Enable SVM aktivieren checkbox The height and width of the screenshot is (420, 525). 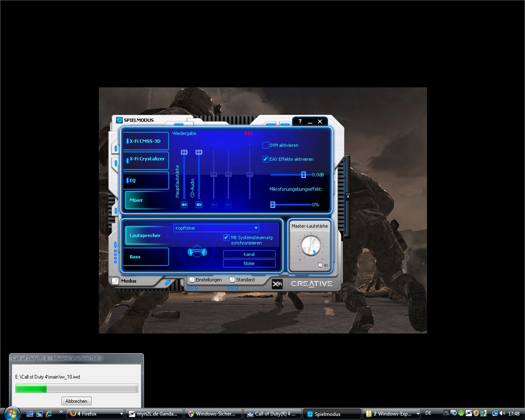pos(266,145)
